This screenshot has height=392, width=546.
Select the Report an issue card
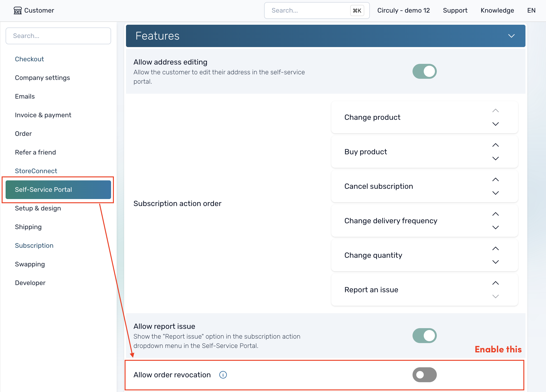click(424, 290)
